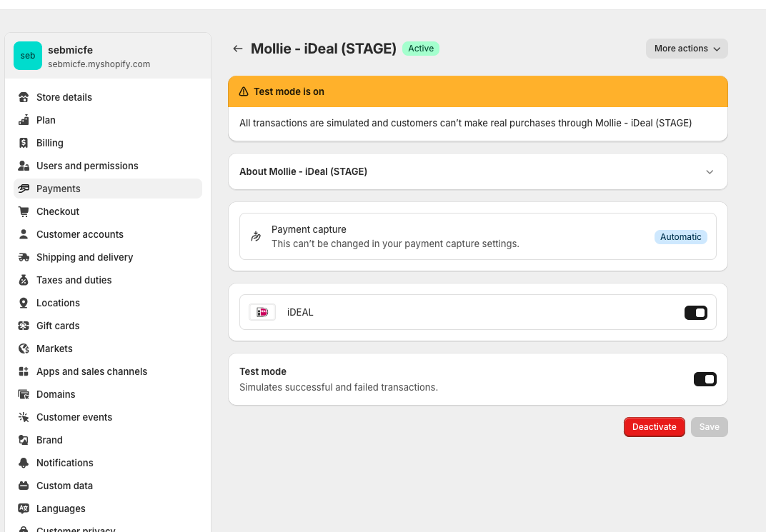This screenshot has height=532, width=766.
Task: Click the iDEAL payment logo
Action: (262, 312)
